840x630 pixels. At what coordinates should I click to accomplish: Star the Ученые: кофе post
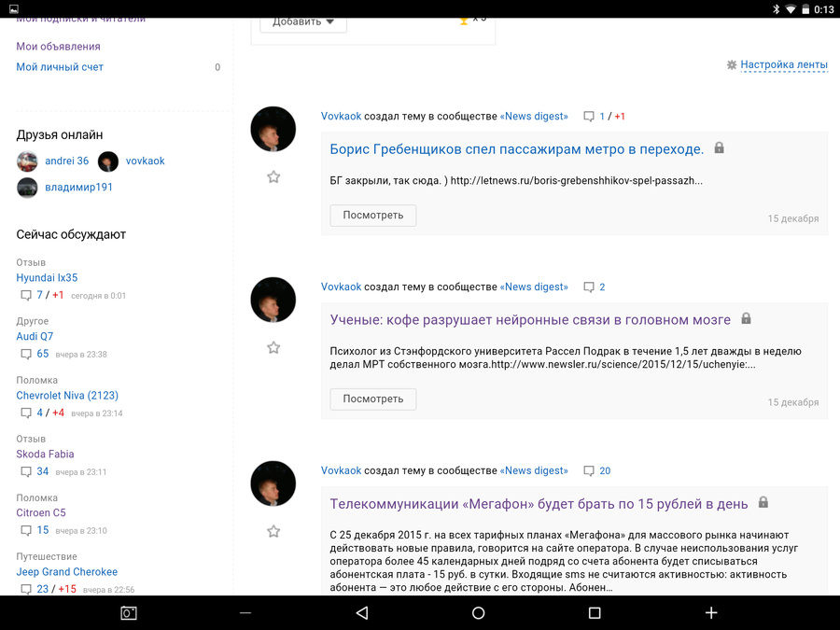point(273,348)
